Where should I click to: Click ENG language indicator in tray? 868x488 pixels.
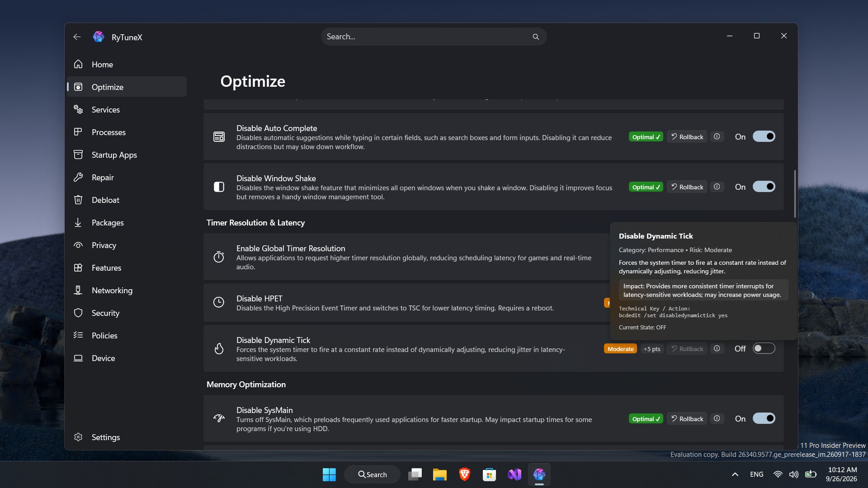(x=756, y=474)
